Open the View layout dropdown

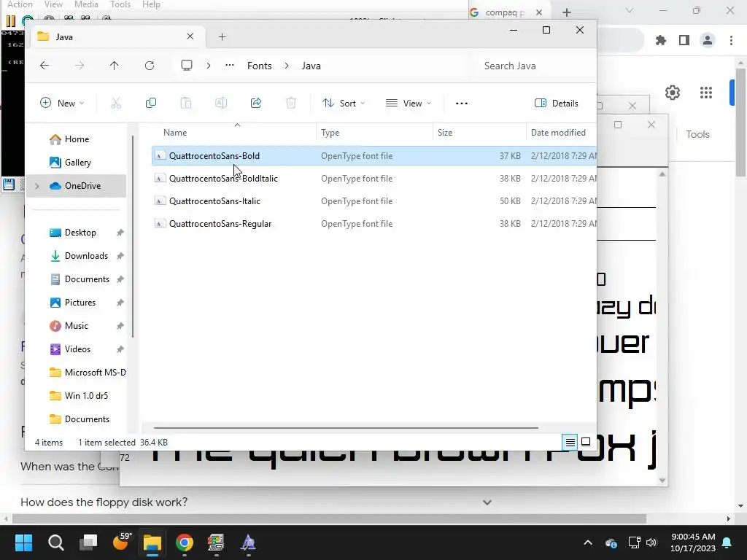pyautogui.click(x=409, y=104)
